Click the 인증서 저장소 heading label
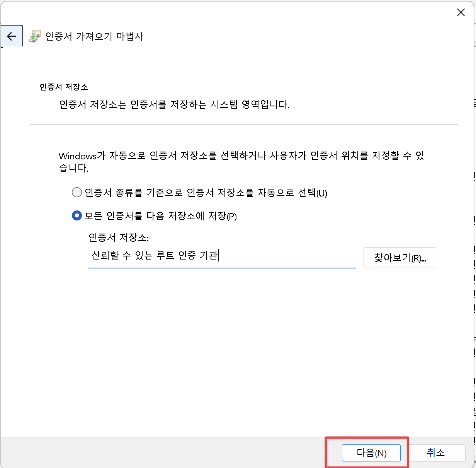The width and height of the screenshot is (476, 468). [63, 87]
